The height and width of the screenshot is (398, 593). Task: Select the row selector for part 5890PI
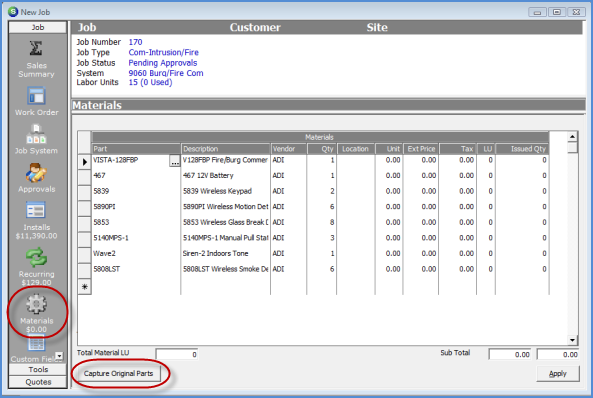[84, 208]
